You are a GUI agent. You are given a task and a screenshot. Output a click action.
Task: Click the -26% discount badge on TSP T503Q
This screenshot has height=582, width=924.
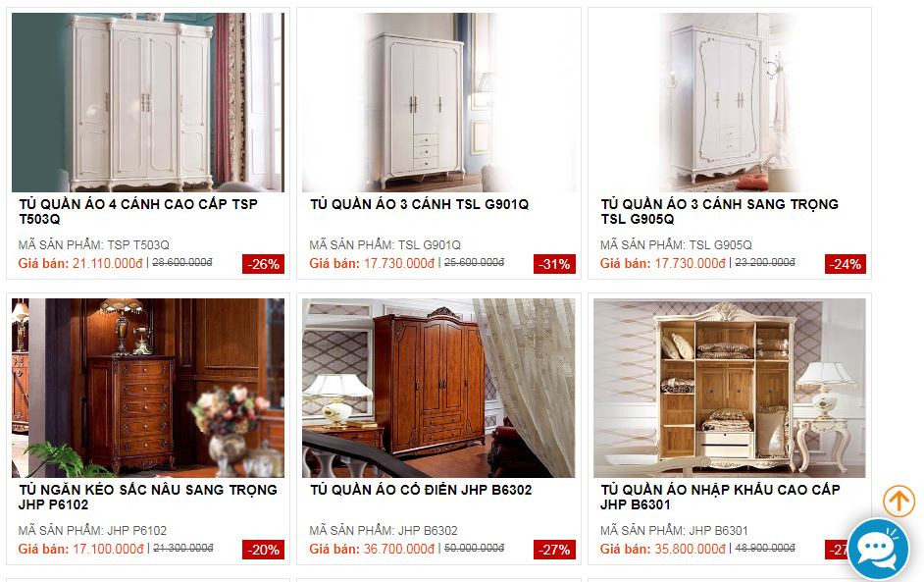click(264, 264)
